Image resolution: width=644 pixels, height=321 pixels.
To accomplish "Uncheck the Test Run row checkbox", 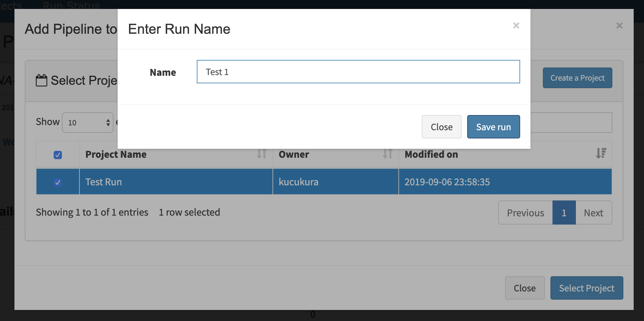I will 58,182.
